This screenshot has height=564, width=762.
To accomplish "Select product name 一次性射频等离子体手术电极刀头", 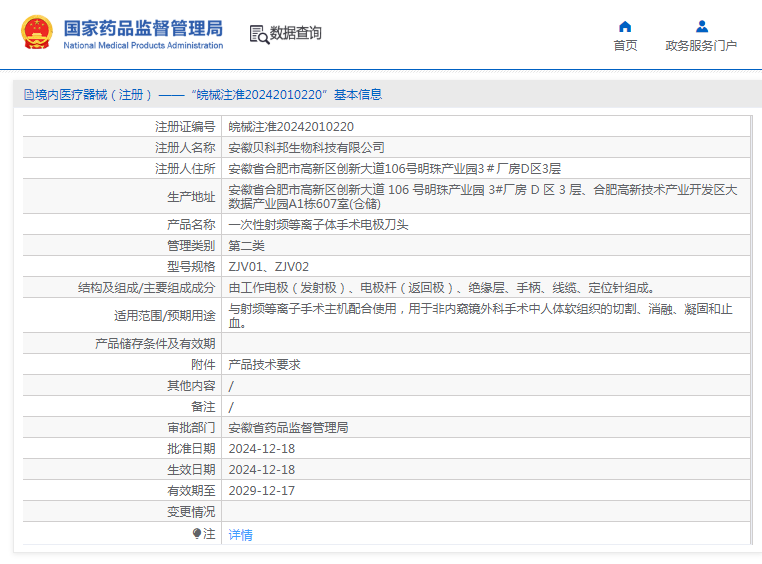I will tap(318, 224).
